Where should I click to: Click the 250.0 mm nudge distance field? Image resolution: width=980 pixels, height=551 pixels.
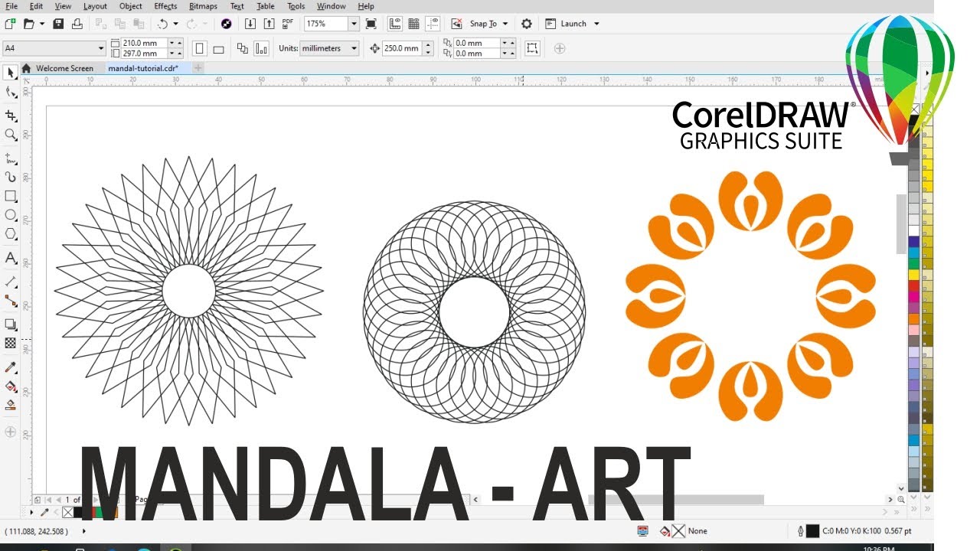pos(401,48)
